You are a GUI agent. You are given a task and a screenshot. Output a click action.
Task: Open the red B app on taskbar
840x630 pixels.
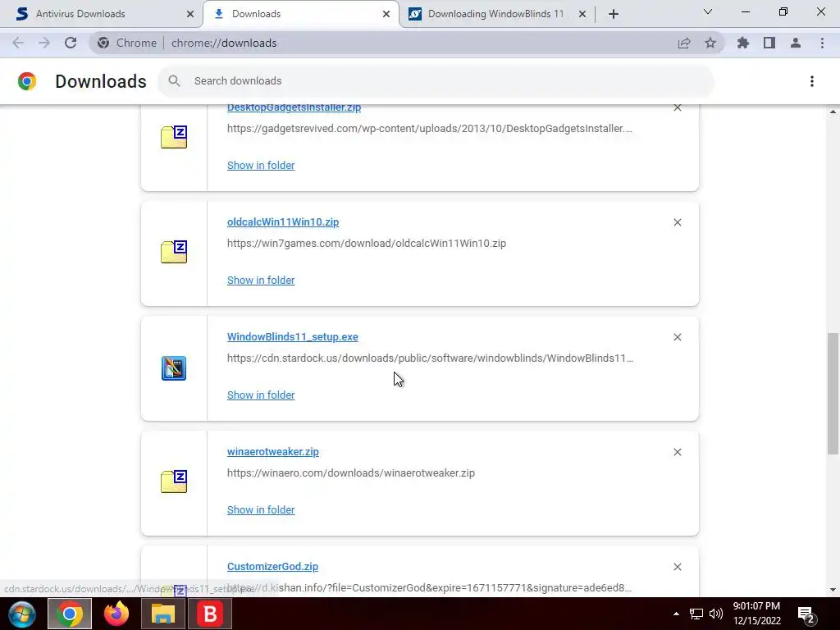(211, 614)
